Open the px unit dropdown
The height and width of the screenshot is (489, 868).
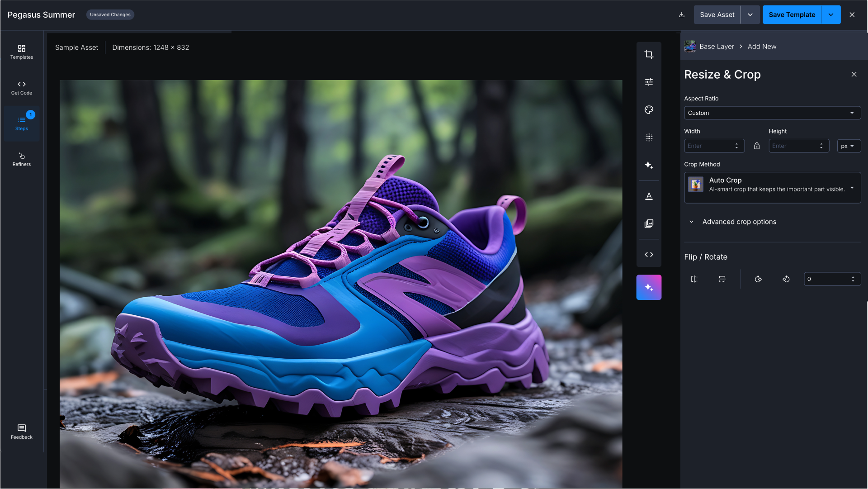(x=848, y=146)
